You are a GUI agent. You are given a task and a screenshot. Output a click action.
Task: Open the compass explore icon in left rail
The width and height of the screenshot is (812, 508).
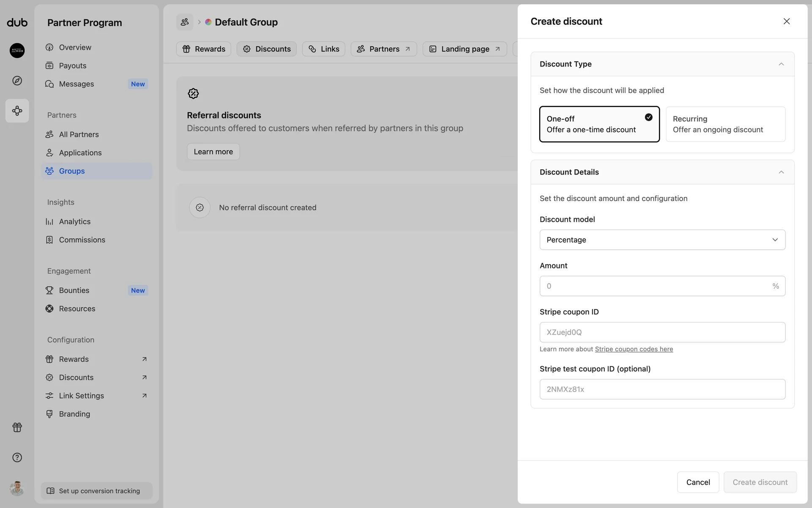coord(17,80)
